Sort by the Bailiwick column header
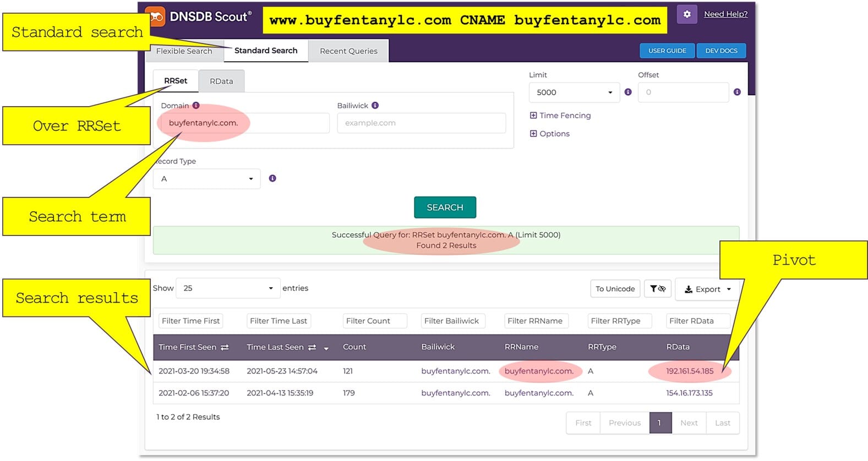The image size is (868, 461). (x=438, y=347)
